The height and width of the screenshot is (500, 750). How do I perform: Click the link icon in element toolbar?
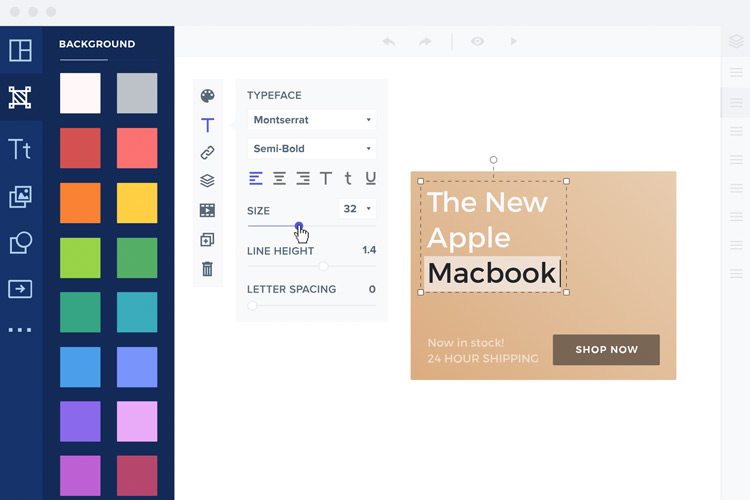coord(207,153)
